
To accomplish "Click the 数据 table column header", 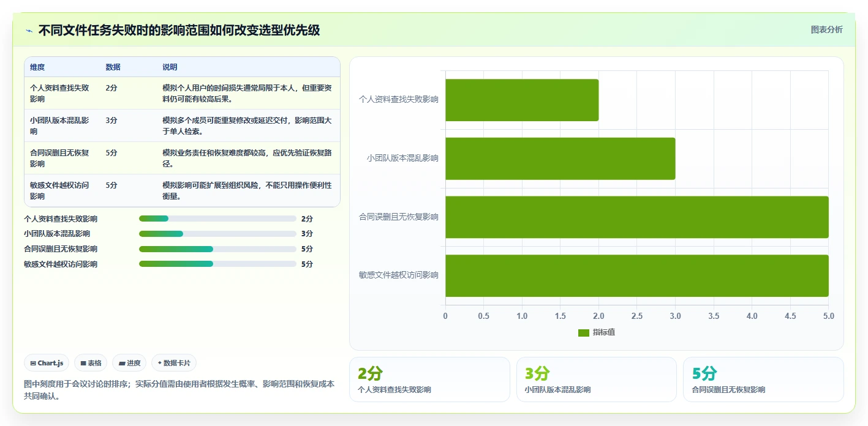I will 113,67.
